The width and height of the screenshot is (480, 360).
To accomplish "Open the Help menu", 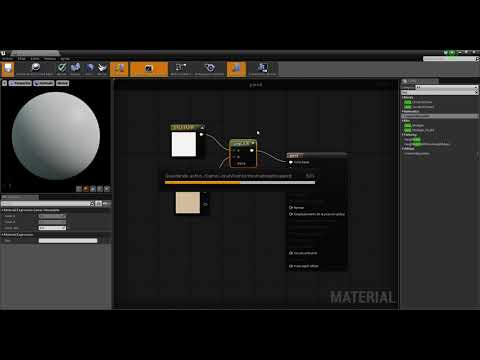I will 65,59.
